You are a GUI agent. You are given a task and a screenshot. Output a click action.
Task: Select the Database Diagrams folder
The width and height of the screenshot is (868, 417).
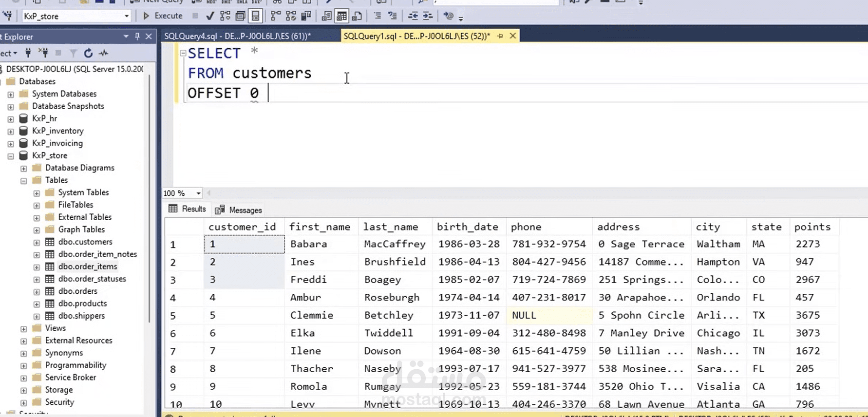(80, 168)
